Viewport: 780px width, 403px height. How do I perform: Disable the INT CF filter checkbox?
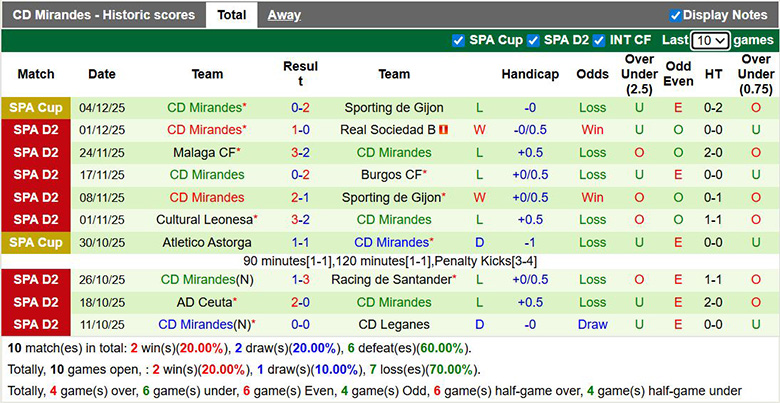point(599,40)
